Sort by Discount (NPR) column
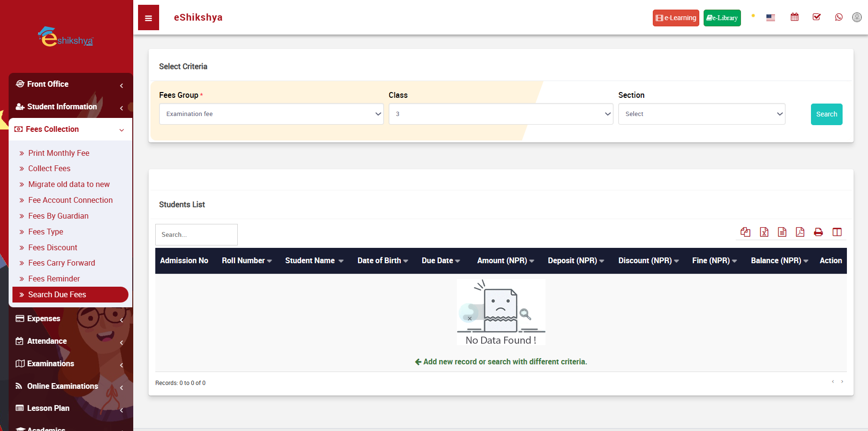This screenshot has width=868, height=431. [648, 260]
